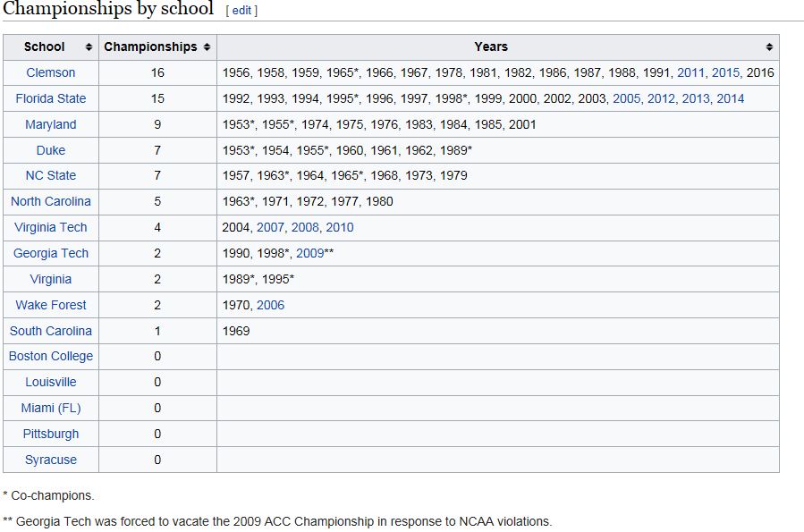Open the Boston College school link
This screenshot has width=804, height=532.
pos(51,356)
